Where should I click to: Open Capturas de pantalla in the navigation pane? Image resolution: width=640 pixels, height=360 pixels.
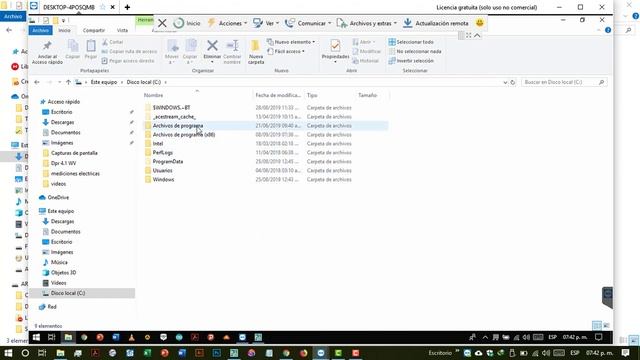(x=74, y=153)
